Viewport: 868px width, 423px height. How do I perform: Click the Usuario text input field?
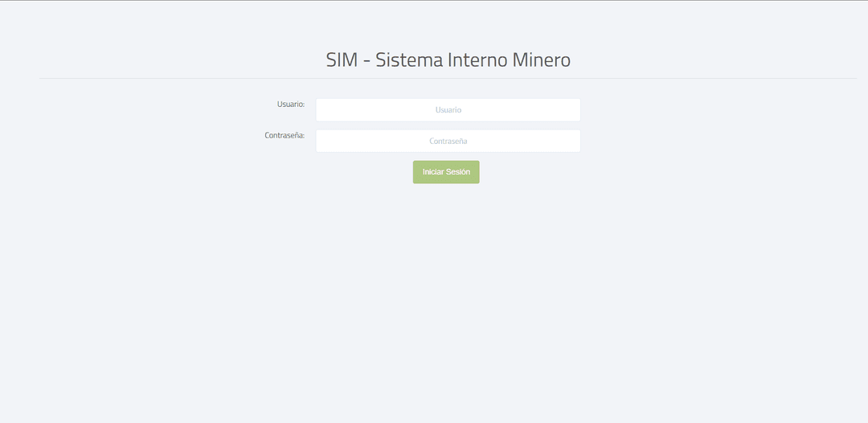click(448, 110)
